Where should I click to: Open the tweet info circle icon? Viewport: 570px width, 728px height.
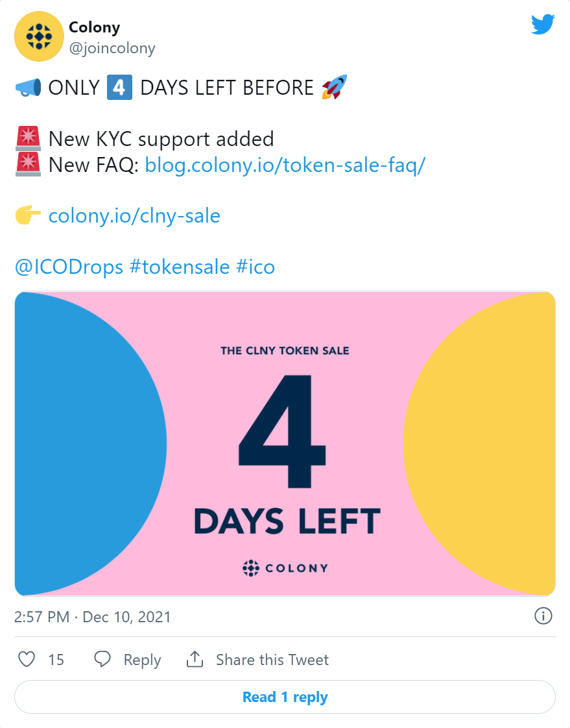pos(543,616)
